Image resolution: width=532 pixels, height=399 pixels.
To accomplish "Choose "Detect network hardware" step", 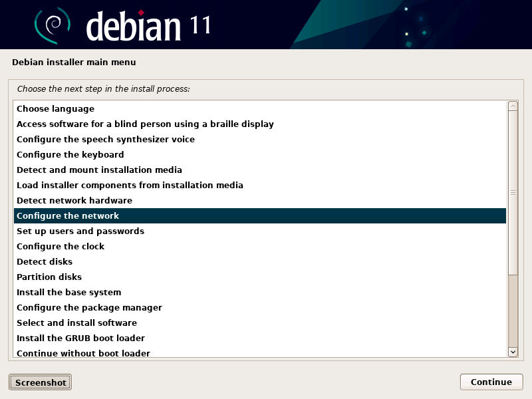I will (260, 201).
